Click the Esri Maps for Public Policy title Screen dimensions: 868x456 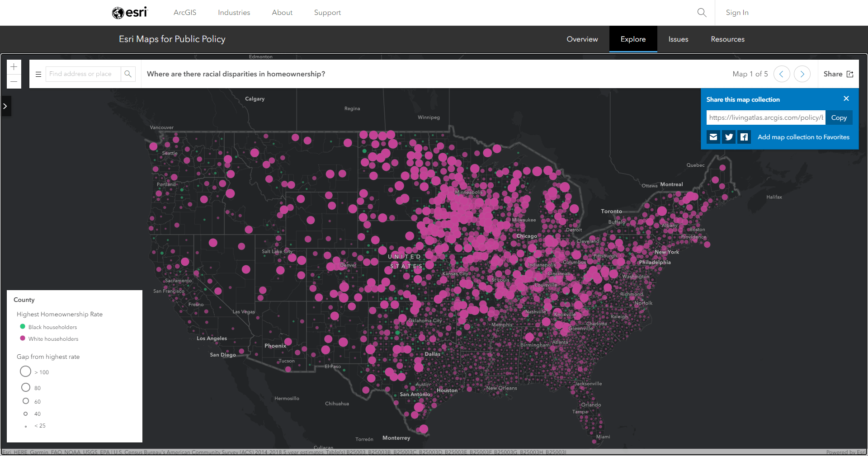point(172,39)
